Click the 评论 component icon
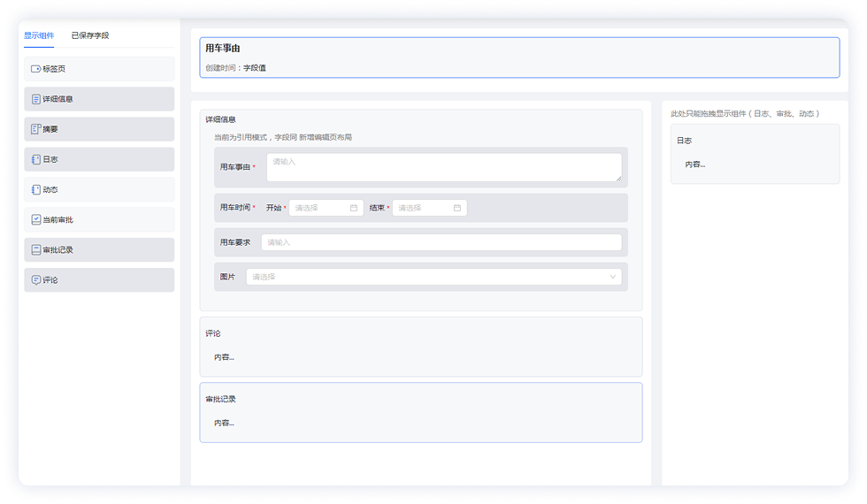The height and width of the screenshot is (504, 867). click(35, 280)
